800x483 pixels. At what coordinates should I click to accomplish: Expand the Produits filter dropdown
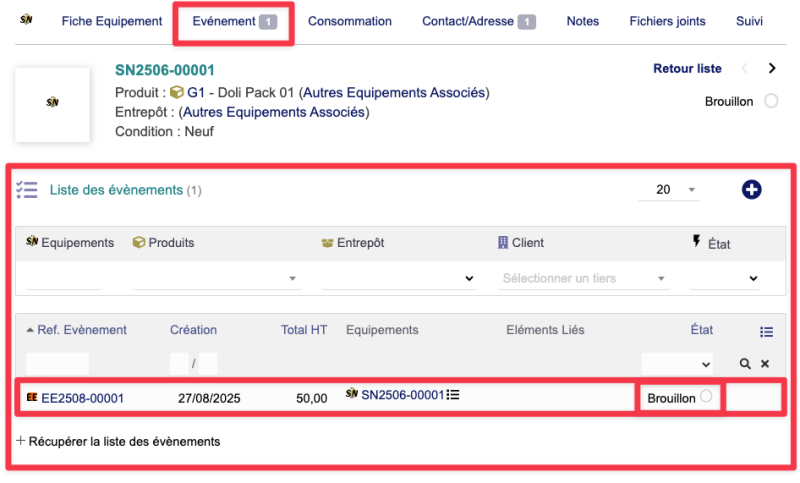click(217, 278)
